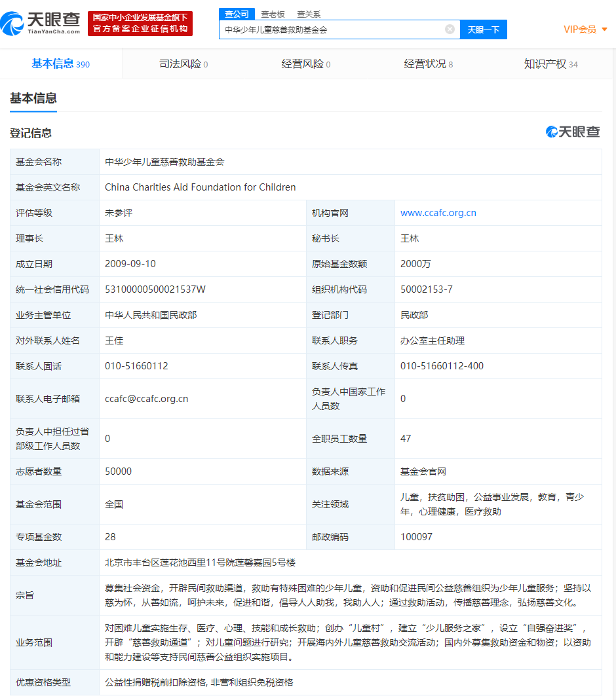Select the 查关系 search tab
This screenshot has width=616, height=700.
[x=309, y=14]
